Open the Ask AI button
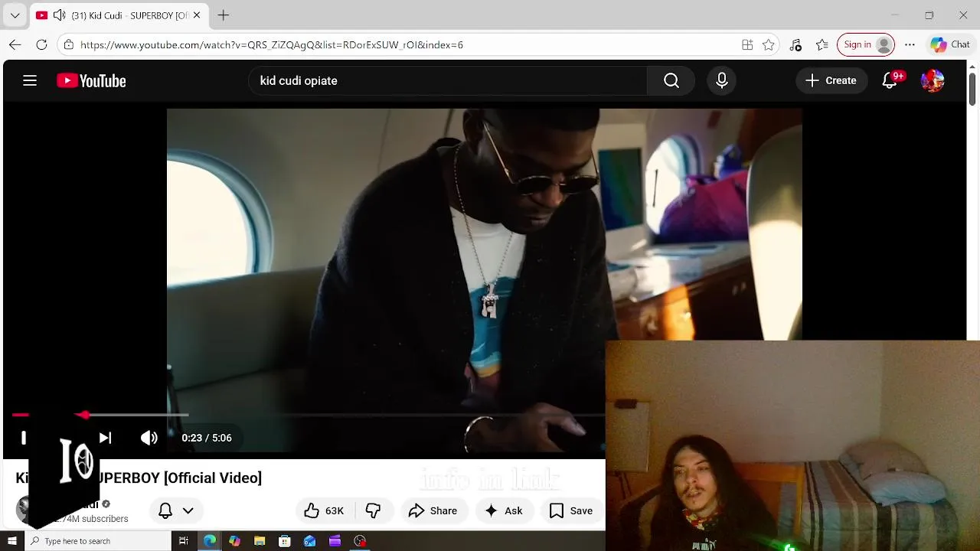Screen dimensions: 980x551 503,510
